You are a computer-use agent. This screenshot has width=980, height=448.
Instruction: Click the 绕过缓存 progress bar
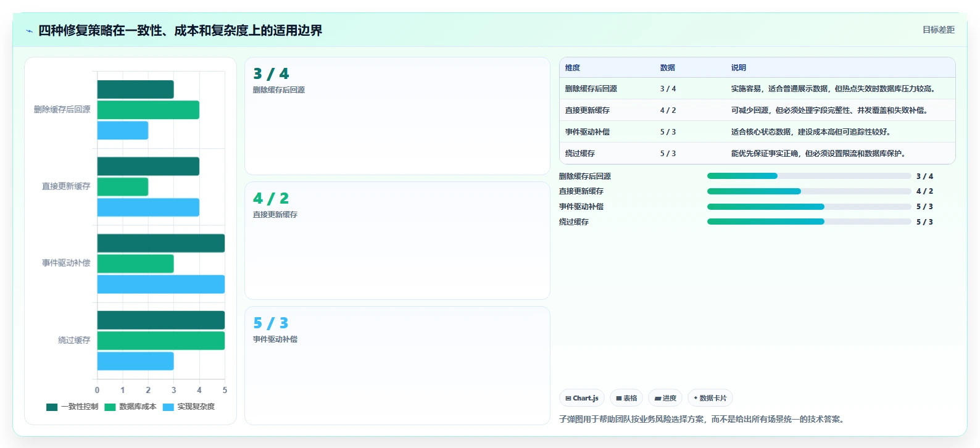809,222
